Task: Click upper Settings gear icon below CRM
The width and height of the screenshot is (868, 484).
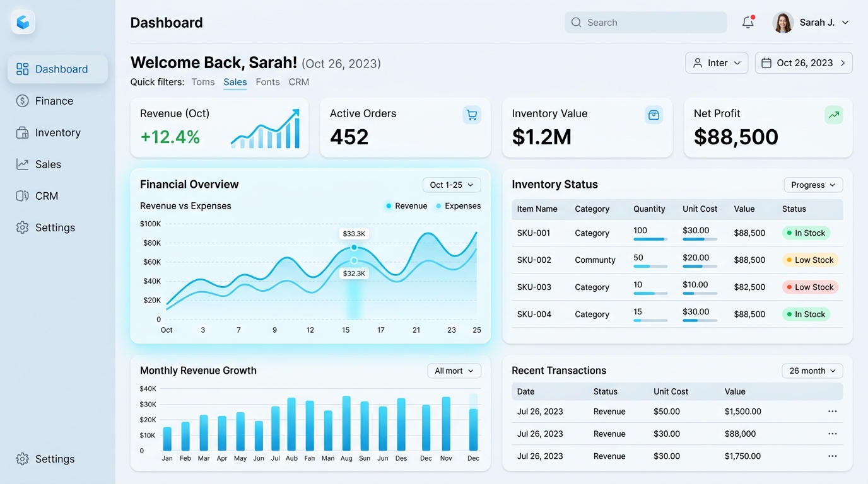Action: point(22,228)
